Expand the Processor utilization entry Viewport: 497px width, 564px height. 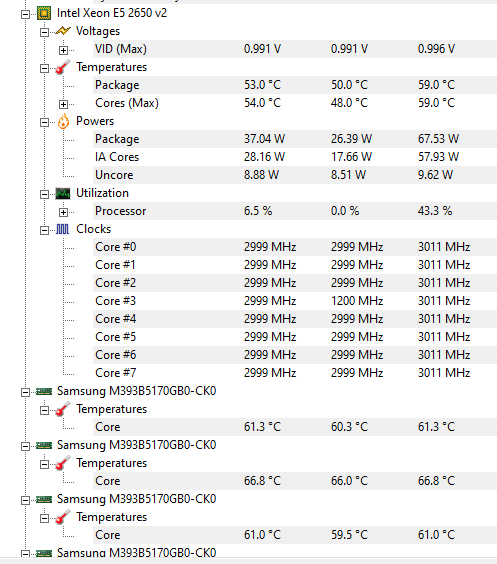click(63, 212)
